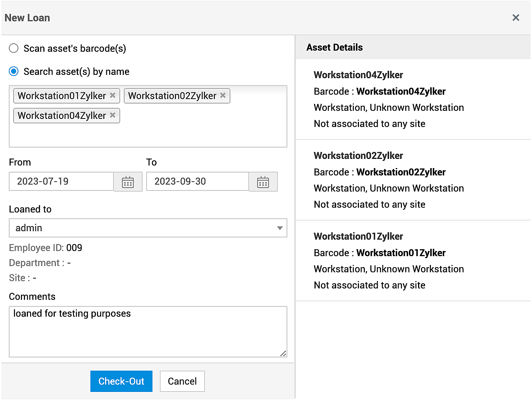This screenshot has width=532, height=400.
Task: Grab the Comments box resize handle
Action: tap(283, 353)
